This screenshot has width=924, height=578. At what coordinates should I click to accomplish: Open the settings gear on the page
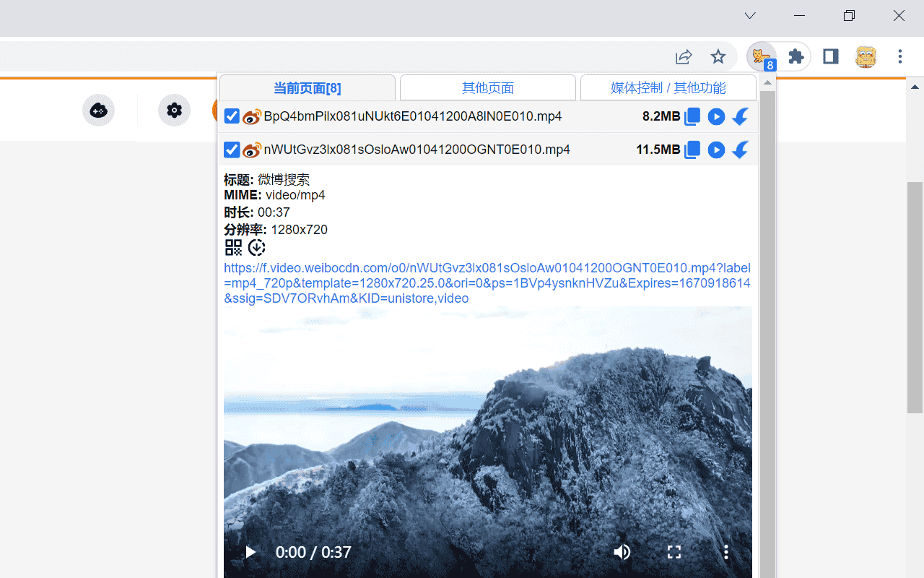(174, 110)
